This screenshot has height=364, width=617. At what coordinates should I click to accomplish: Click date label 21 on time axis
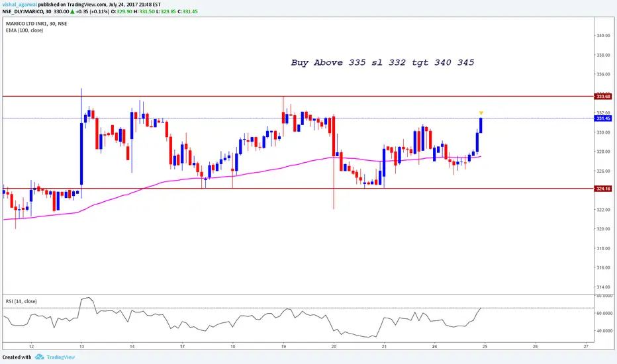384,347
